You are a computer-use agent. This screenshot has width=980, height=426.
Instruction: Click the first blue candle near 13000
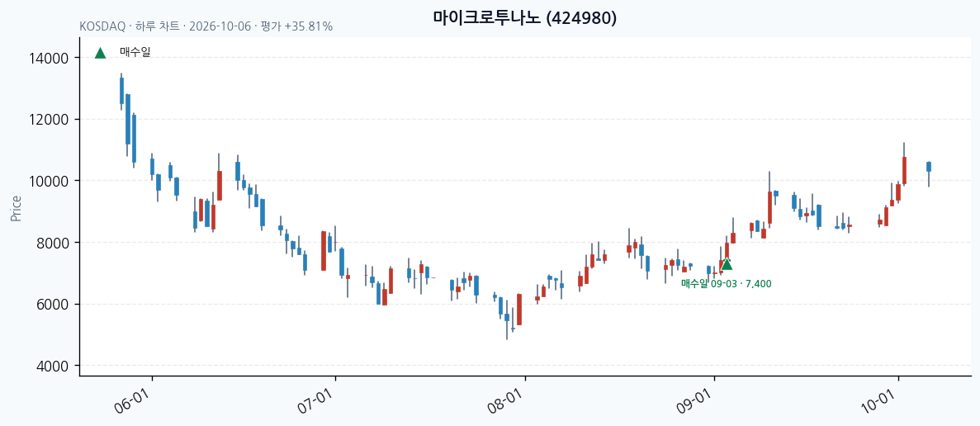pos(122,91)
